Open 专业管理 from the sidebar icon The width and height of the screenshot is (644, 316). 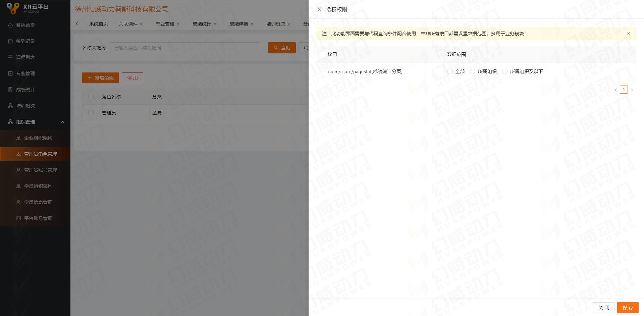10,73
